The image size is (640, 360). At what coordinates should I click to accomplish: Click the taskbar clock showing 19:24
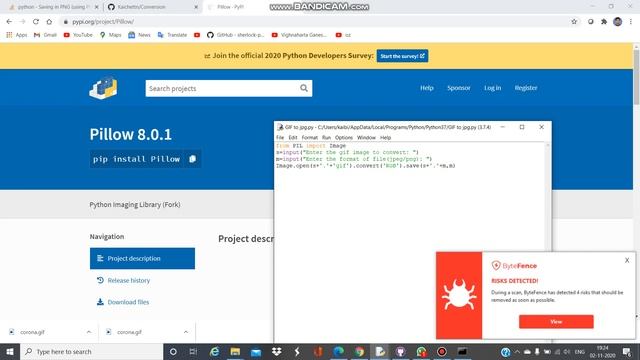pyautogui.click(x=602, y=351)
